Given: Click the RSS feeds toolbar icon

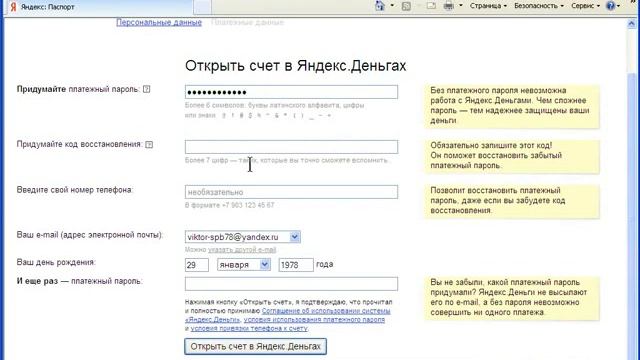Looking at the screenshot, I should (x=406, y=6).
